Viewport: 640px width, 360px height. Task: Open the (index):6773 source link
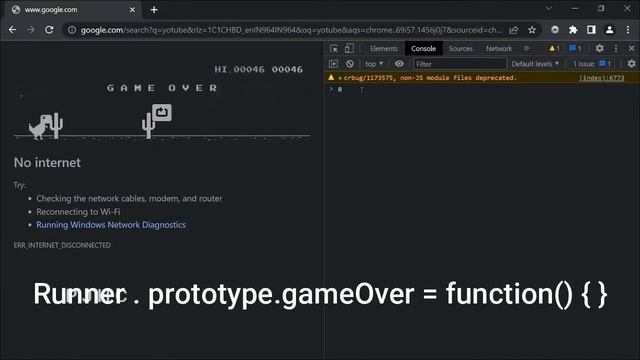pyautogui.click(x=601, y=78)
